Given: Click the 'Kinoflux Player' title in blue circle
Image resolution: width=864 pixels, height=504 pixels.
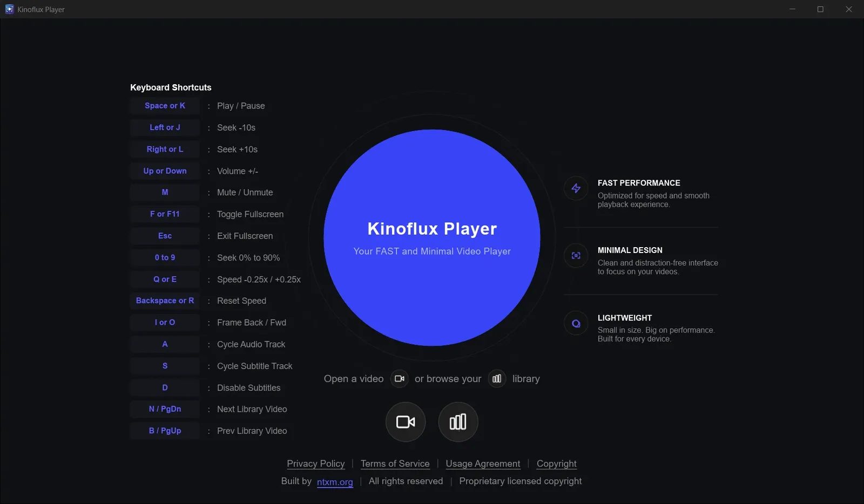Looking at the screenshot, I should click(432, 229).
